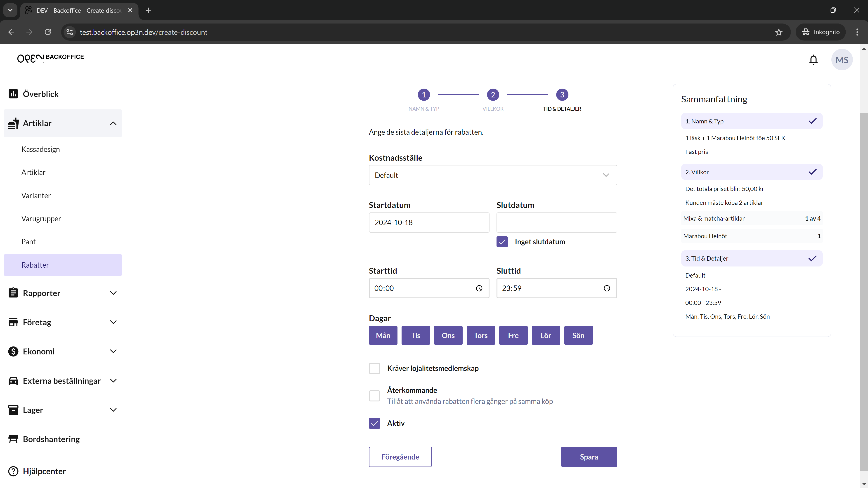Go to step 2 Villkor
The width and height of the screenshot is (868, 488).
click(493, 95)
